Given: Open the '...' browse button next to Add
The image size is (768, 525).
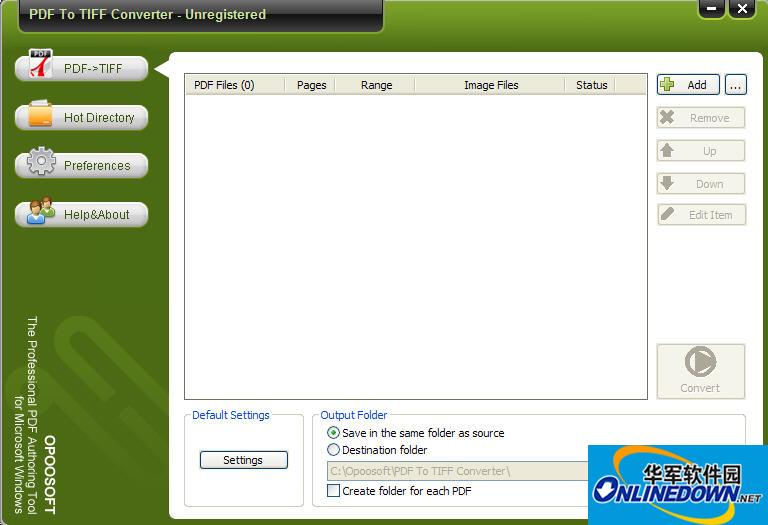Looking at the screenshot, I should [736, 85].
